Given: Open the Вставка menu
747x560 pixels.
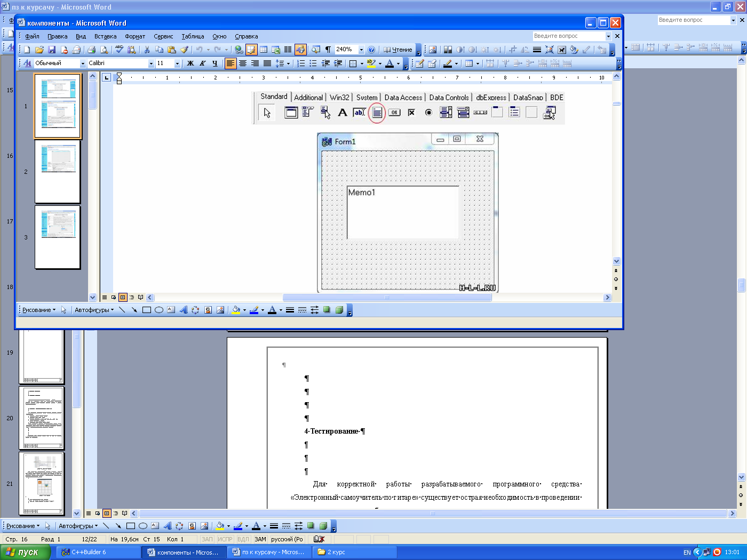Looking at the screenshot, I should [105, 36].
